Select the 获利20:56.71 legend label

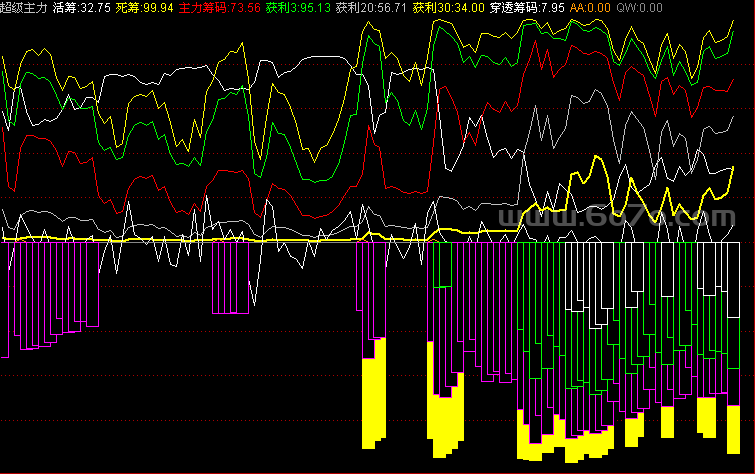(371, 8)
